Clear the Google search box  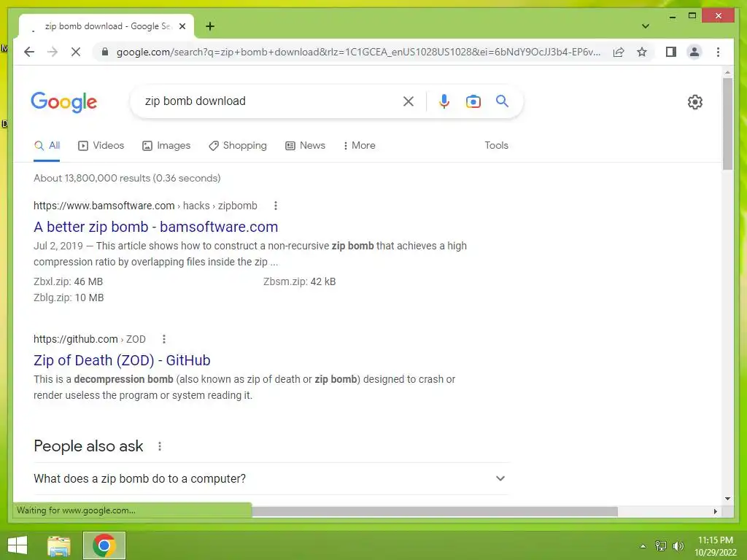[x=409, y=101]
